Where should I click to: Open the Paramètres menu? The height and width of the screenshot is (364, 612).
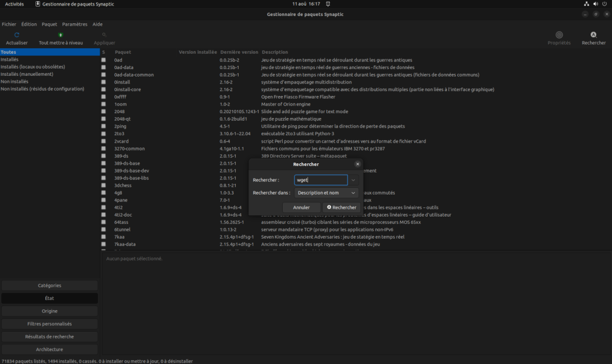click(x=75, y=24)
